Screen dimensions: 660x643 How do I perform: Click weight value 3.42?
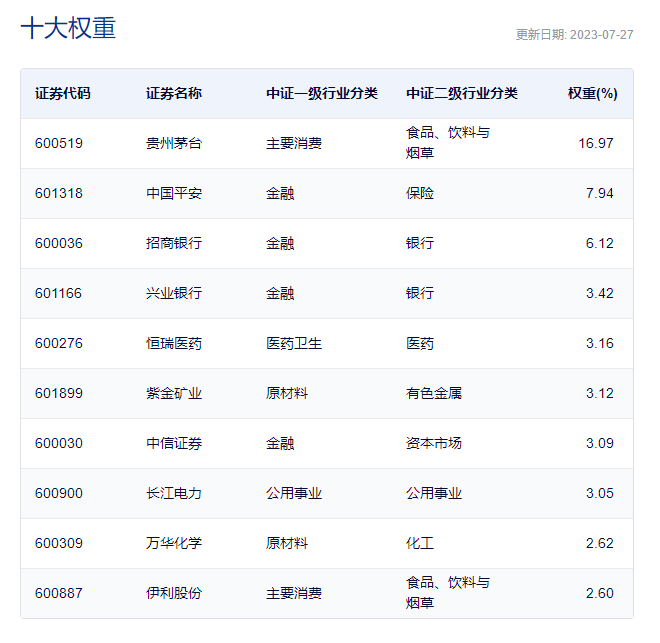click(600, 294)
